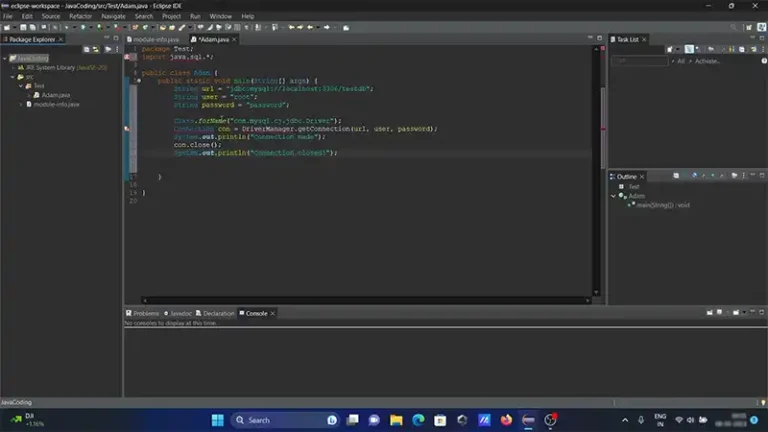This screenshot has height=432, width=768.
Task: Click Collapse All in Package Explorer
Action: (x=86, y=49)
